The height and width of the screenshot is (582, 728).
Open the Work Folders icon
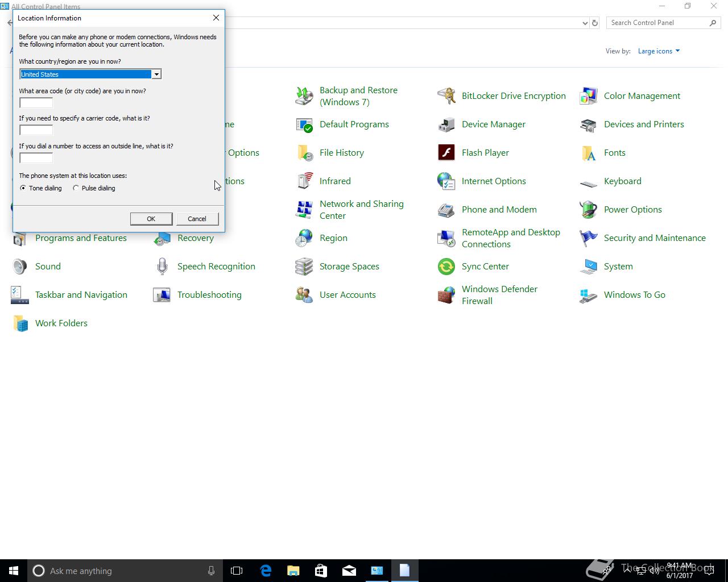20,323
